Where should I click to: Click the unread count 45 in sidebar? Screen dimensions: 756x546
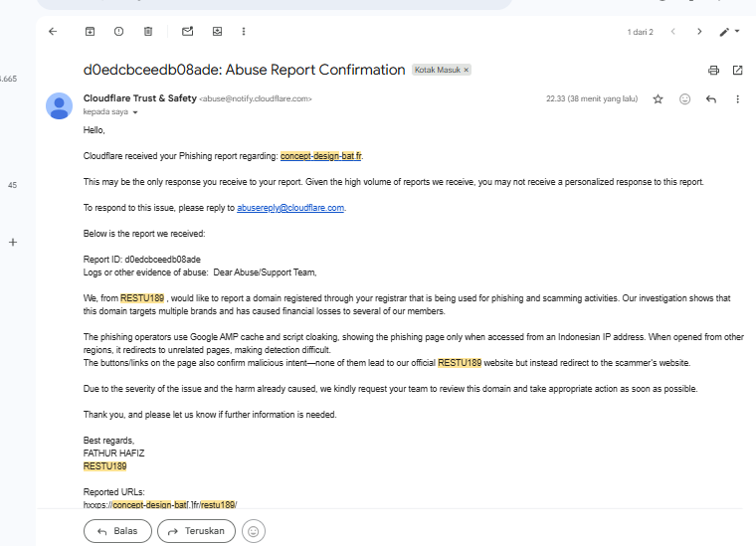point(13,185)
